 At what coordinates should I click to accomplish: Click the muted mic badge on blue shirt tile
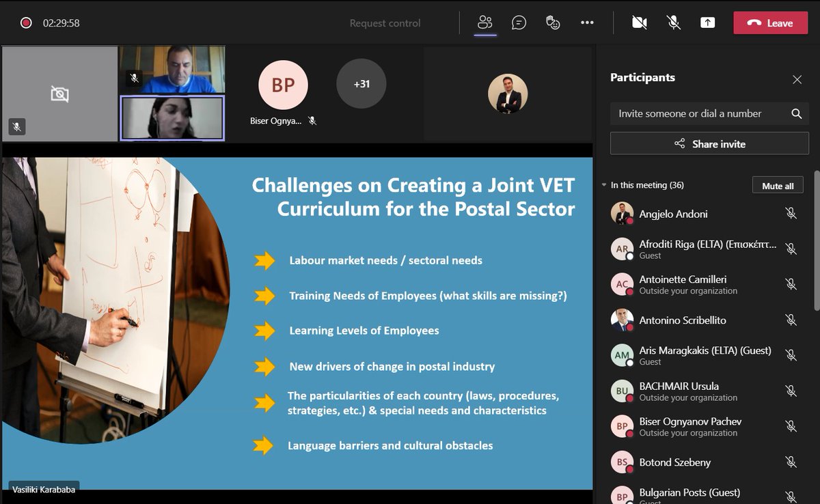[x=135, y=79]
